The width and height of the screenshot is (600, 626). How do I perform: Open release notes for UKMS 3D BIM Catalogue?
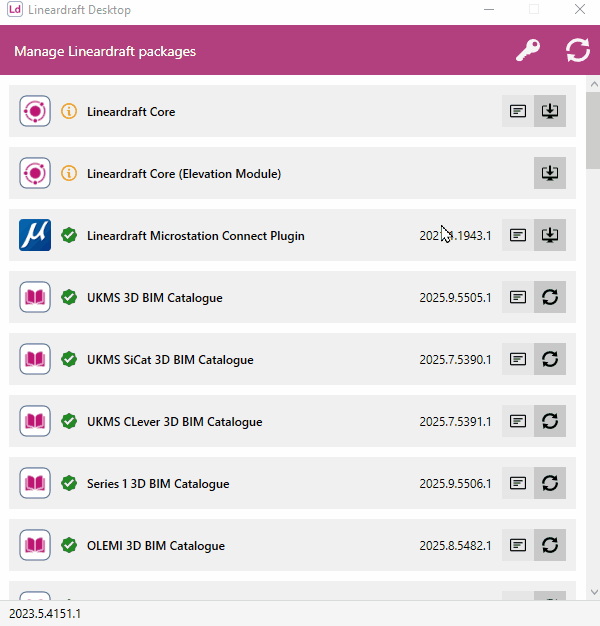[518, 297]
